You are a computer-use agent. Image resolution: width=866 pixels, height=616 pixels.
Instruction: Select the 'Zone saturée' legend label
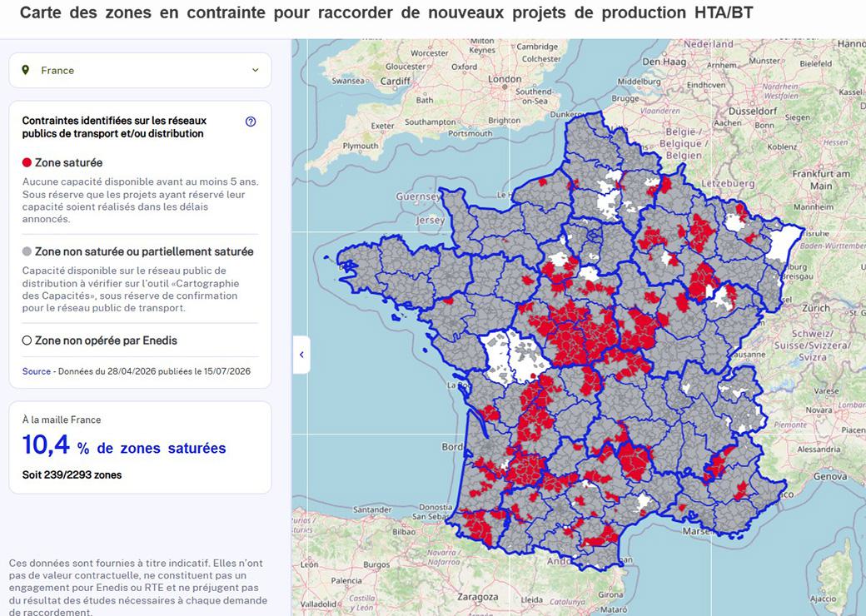point(68,163)
